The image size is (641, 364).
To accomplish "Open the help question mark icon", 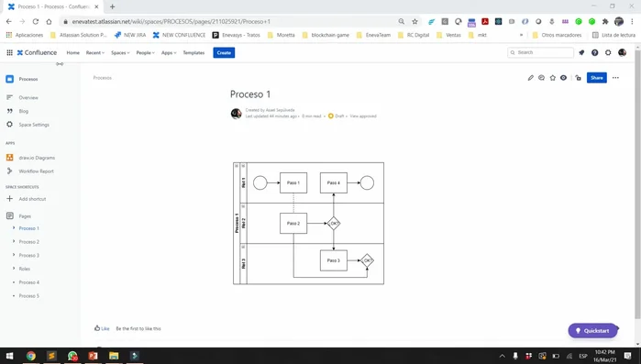I will point(595,52).
